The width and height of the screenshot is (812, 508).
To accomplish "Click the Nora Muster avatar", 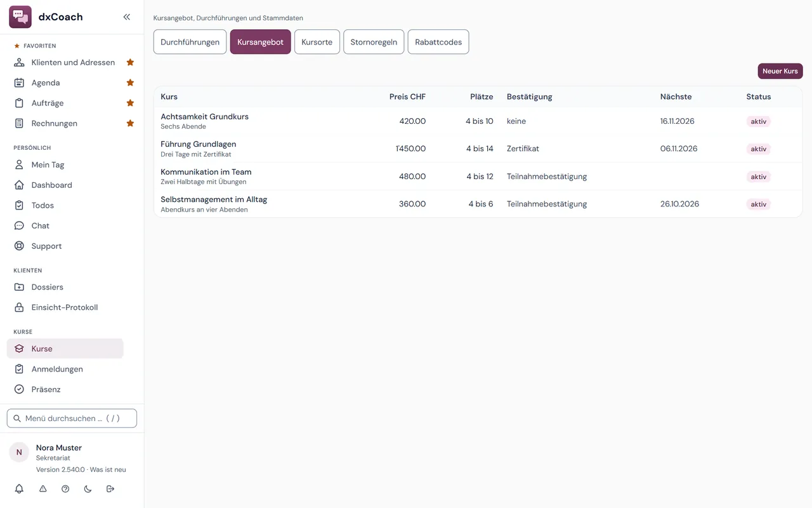I will [x=19, y=452].
